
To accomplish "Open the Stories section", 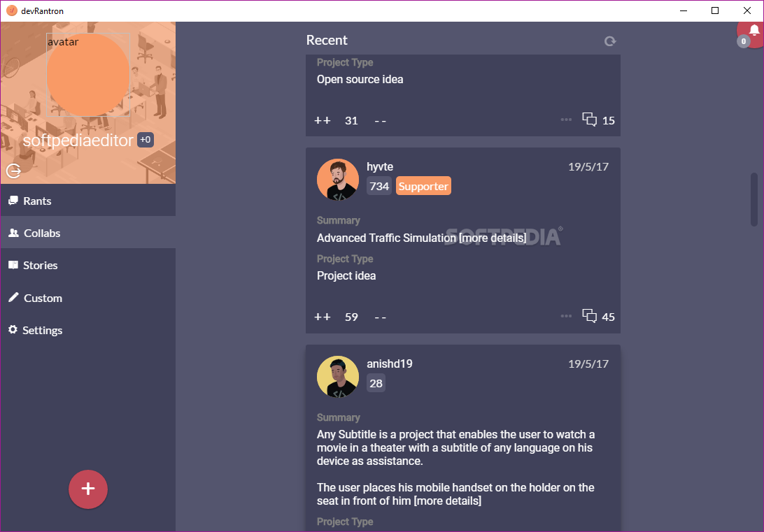I will (x=88, y=265).
